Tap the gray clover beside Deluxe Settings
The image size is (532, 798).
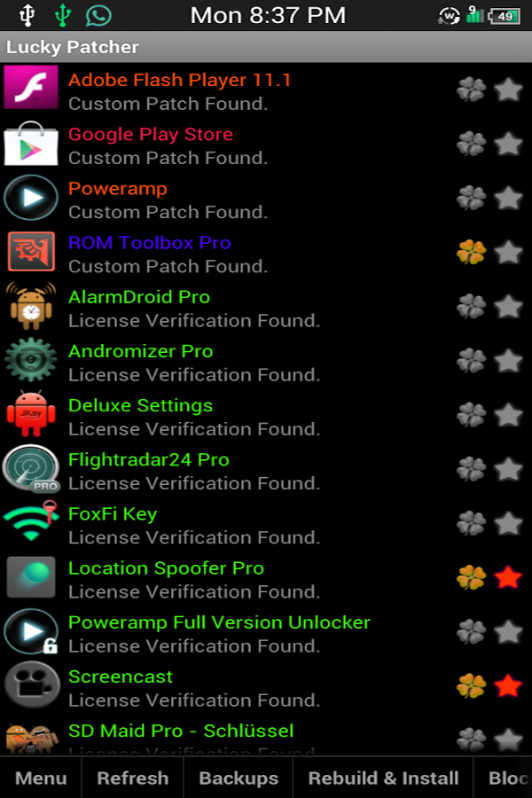tap(471, 415)
